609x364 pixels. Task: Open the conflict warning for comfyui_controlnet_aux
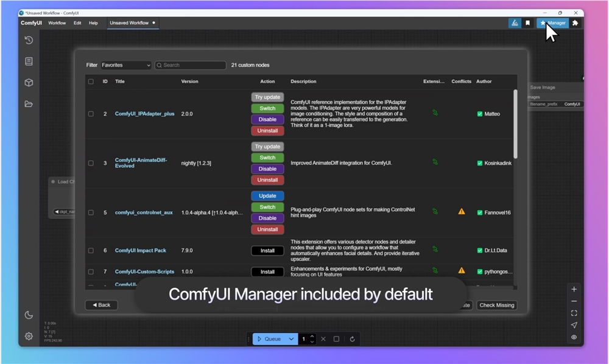point(462,211)
